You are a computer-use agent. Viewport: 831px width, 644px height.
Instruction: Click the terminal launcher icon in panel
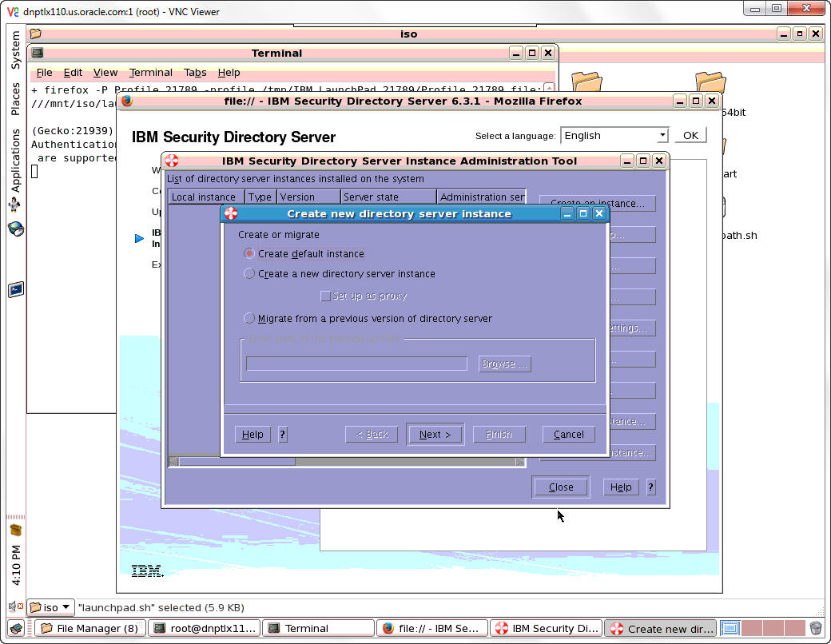pyautogui.click(x=15, y=289)
